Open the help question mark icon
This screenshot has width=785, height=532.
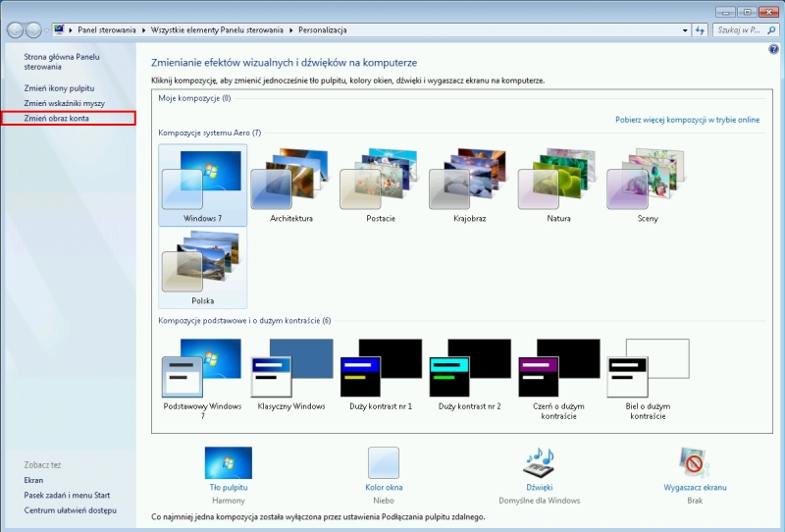tap(773, 49)
